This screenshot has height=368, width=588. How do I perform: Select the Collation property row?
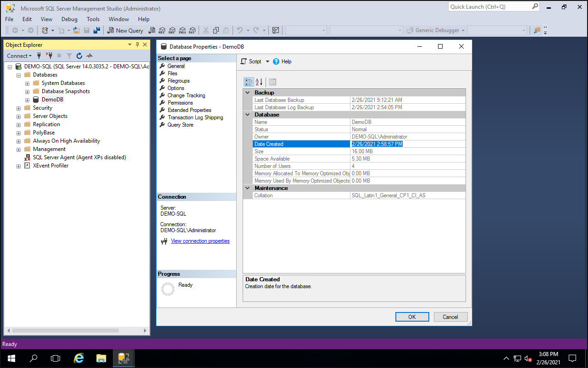[359, 195]
